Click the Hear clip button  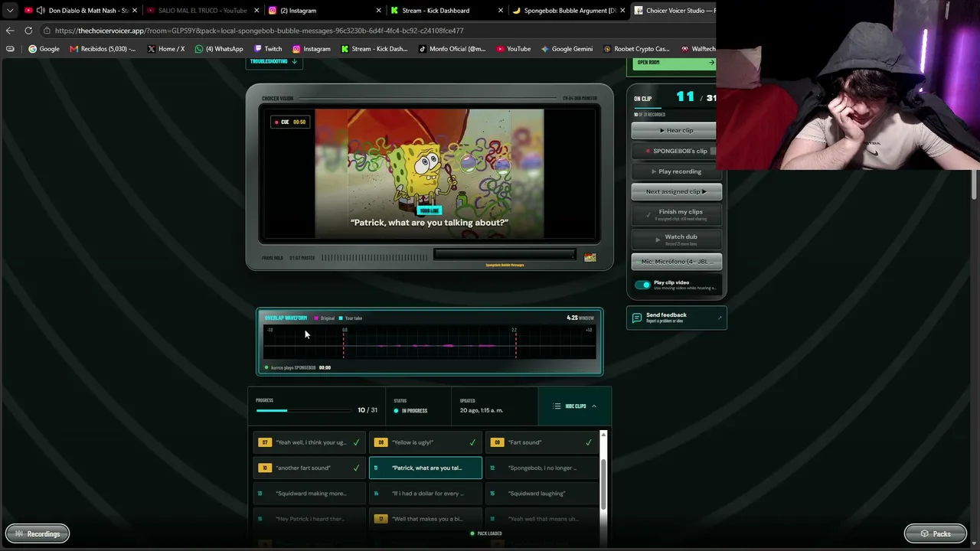coord(675,130)
